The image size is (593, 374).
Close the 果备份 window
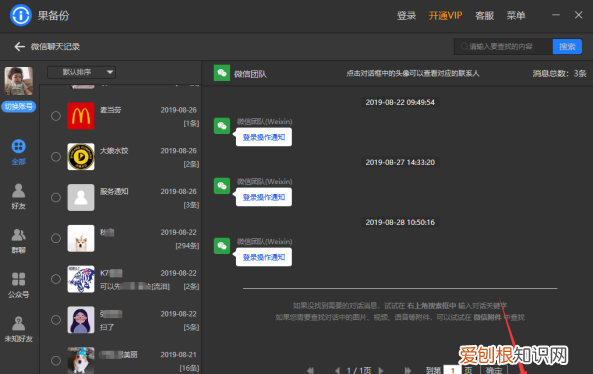pos(579,15)
